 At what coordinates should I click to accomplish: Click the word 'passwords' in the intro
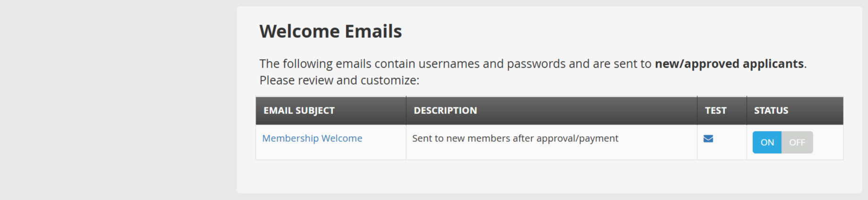pyautogui.click(x=536, y=64)
